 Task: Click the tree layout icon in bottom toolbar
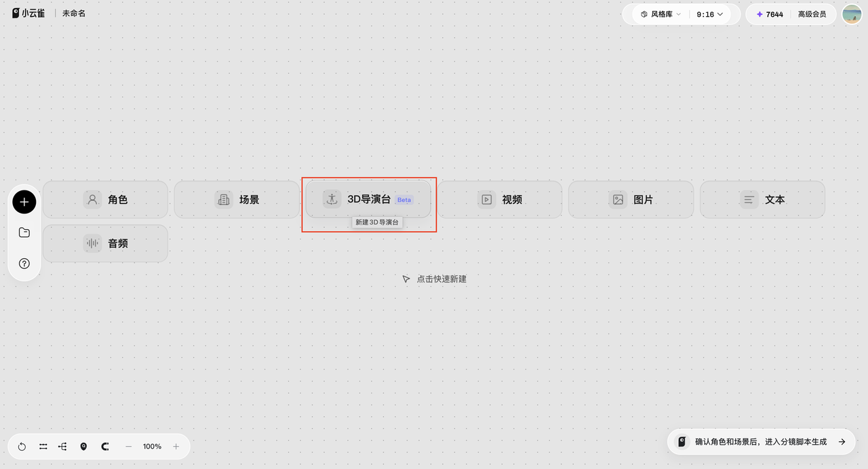62,447
